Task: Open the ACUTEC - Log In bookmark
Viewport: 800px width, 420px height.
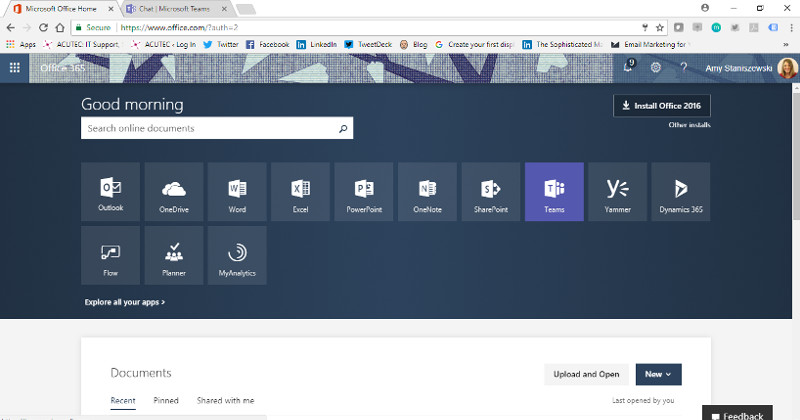Action: tap(163, 44)
